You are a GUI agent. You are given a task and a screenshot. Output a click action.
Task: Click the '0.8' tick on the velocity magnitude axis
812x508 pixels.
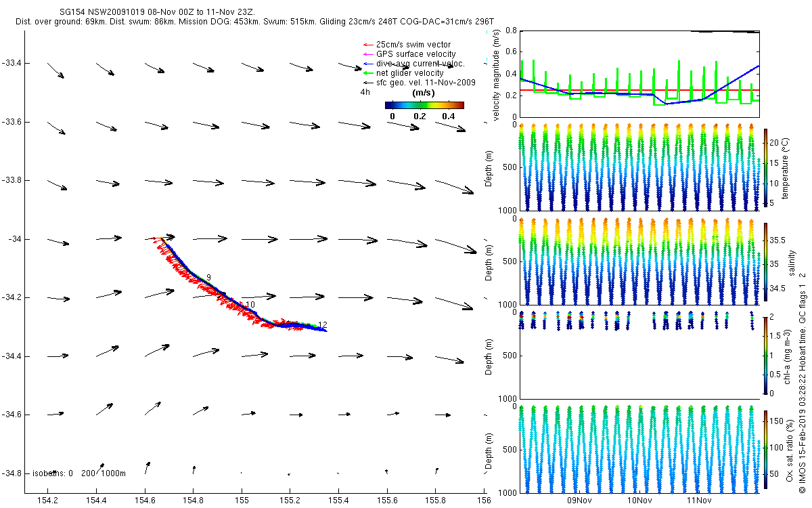510,31
